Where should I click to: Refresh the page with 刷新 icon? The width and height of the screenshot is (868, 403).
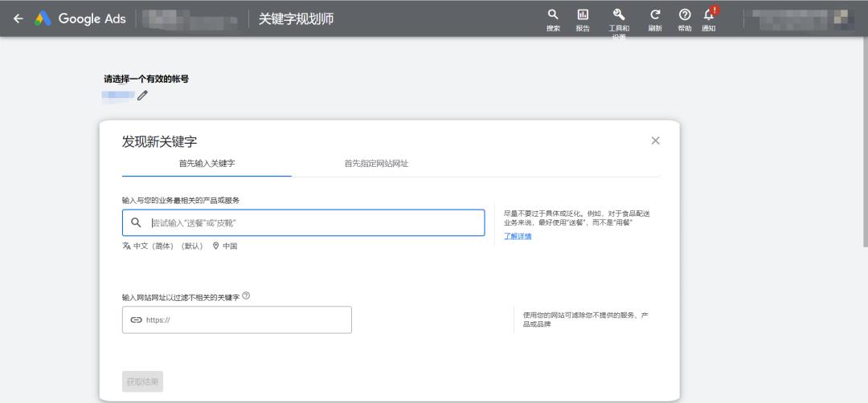655,20
